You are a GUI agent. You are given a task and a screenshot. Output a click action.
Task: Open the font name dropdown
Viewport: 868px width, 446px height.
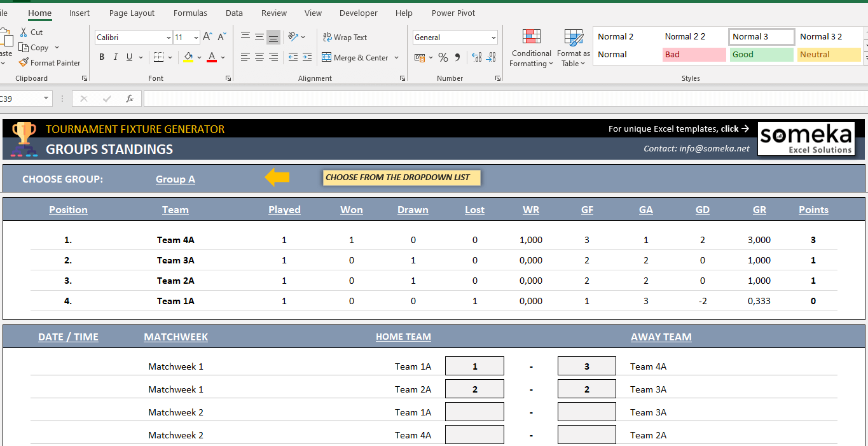coord(169,37)
